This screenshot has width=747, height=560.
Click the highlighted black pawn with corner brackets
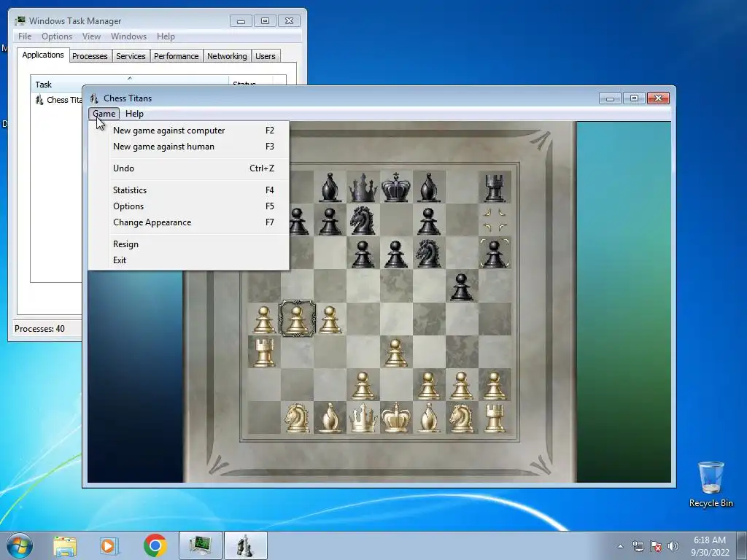tap(495, 254)
